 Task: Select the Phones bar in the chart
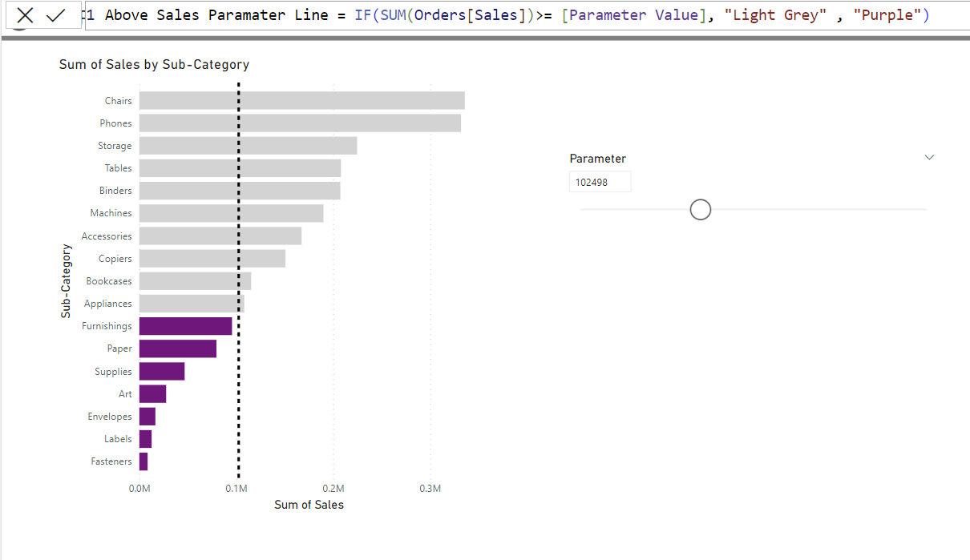point(300,123)
